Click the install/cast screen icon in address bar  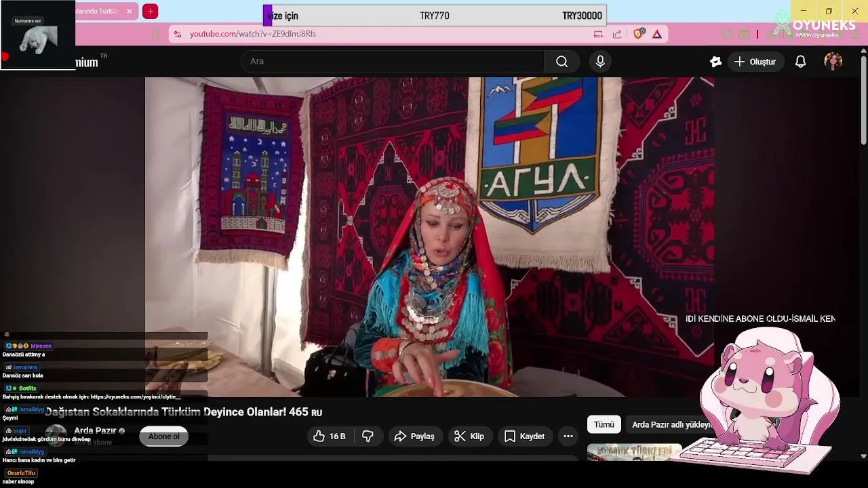click(598, 34)
